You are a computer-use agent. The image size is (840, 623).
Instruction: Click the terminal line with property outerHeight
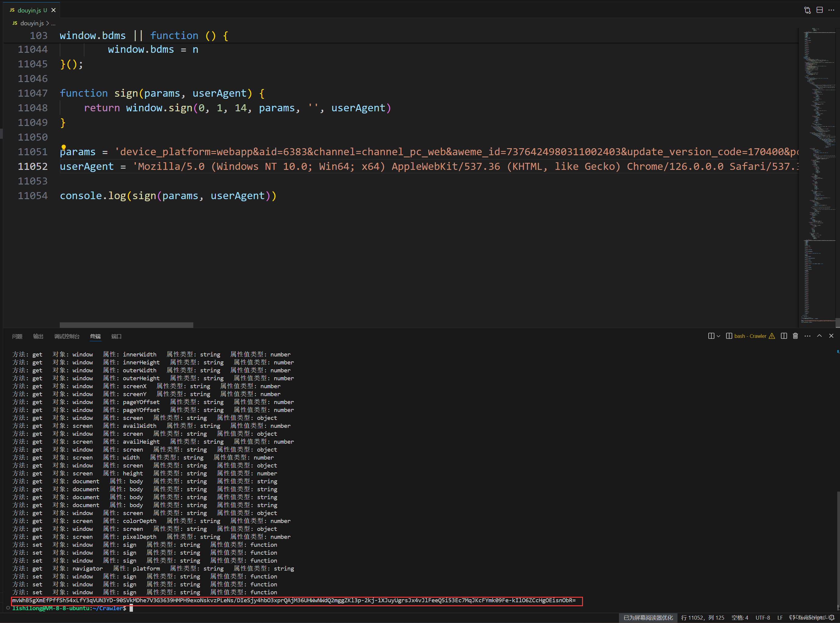click(x=153, y=378)
